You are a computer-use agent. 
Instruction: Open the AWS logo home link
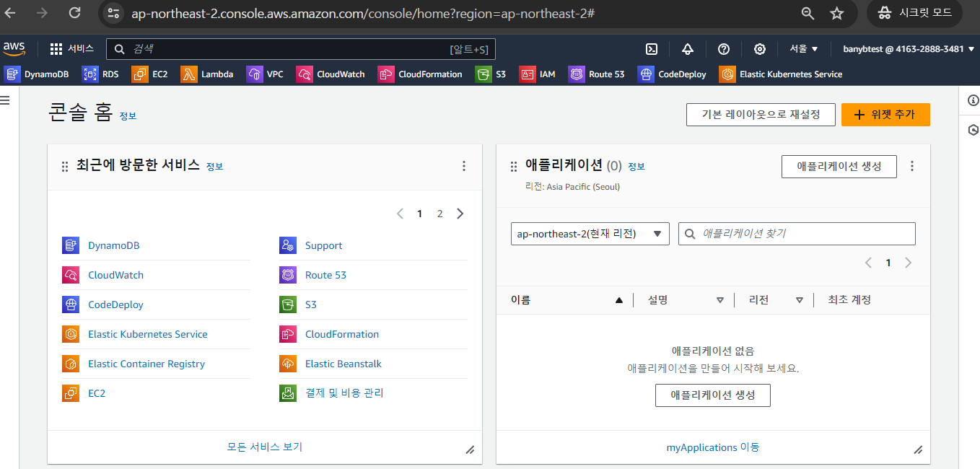point(14,48)
